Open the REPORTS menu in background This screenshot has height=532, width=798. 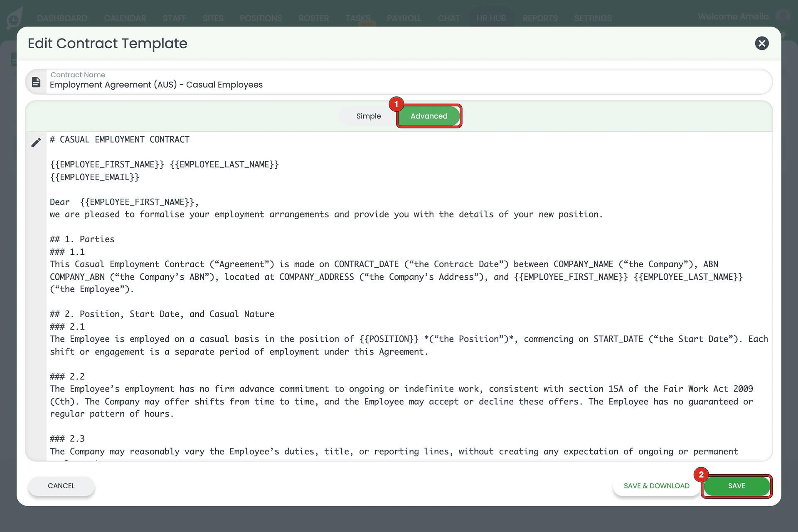coord(540,18)
